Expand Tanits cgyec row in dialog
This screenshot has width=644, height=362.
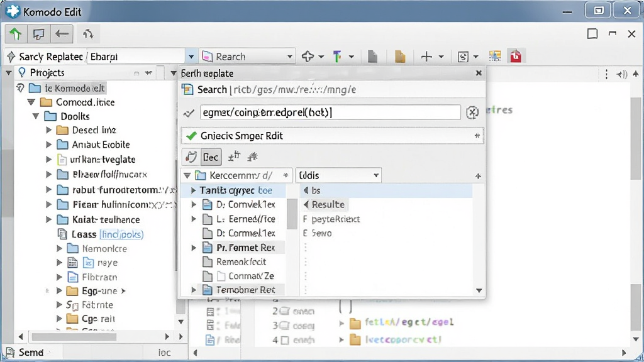[x=194, y=190]
